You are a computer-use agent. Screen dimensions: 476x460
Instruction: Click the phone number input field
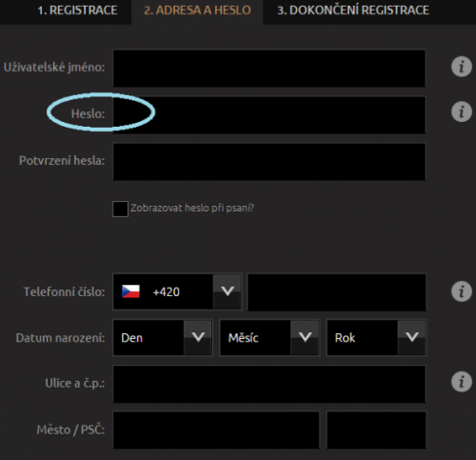337,292
